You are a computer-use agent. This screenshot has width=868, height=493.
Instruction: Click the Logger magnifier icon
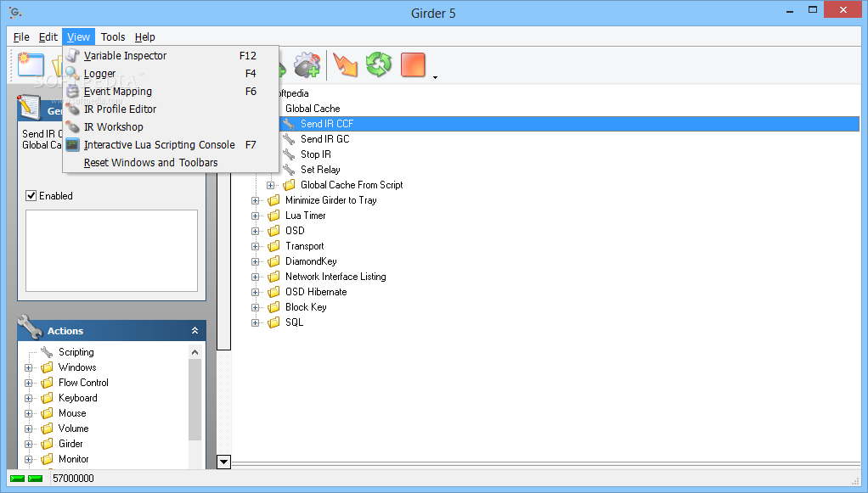point(72,73)
